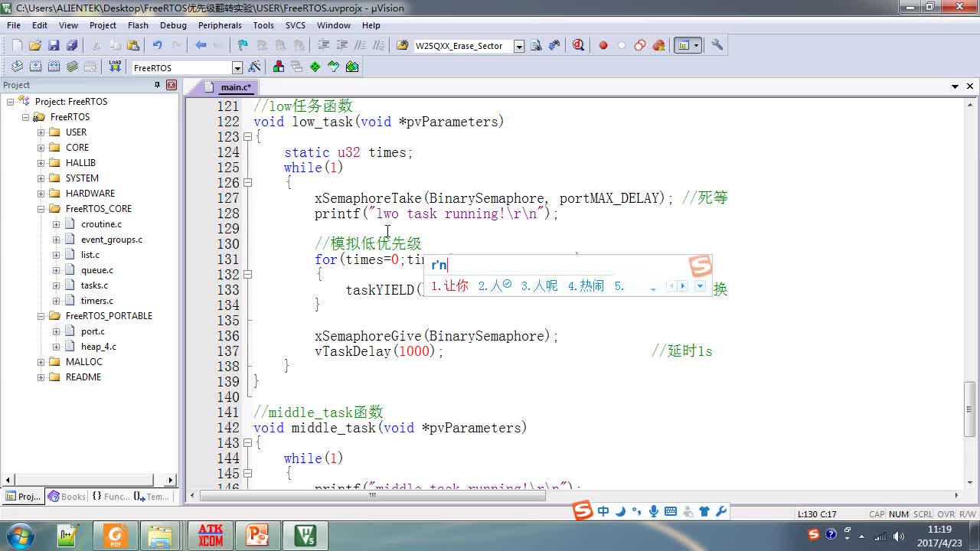The image size is (980, 551).
Task: Open Manage Run-Time Environment green diamond icon
Action: point(315,67)
